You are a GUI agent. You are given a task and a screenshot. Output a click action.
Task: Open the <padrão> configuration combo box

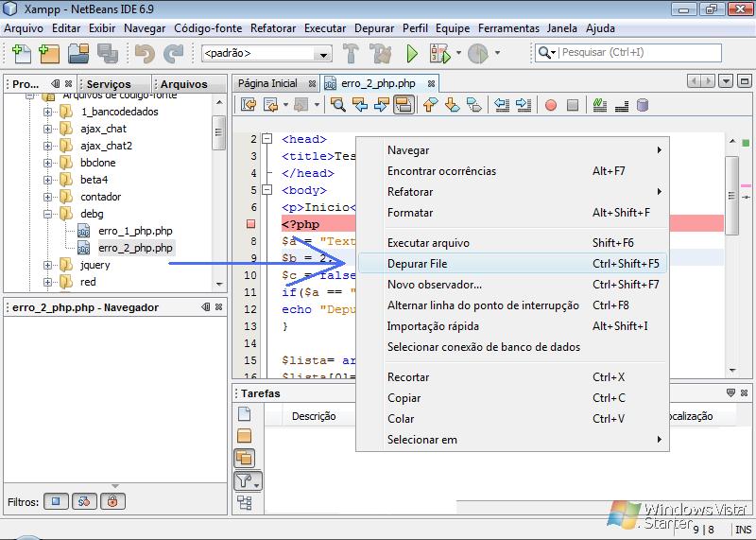click(x=266, y=53)
